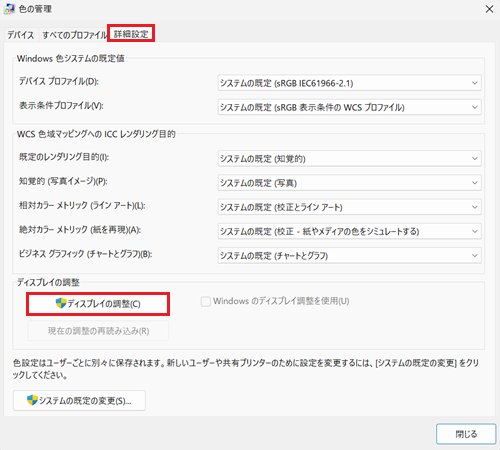Viewport: 500px width, 450px height.
Task: Switch to the デバイス tab
Action: [21, 35]
